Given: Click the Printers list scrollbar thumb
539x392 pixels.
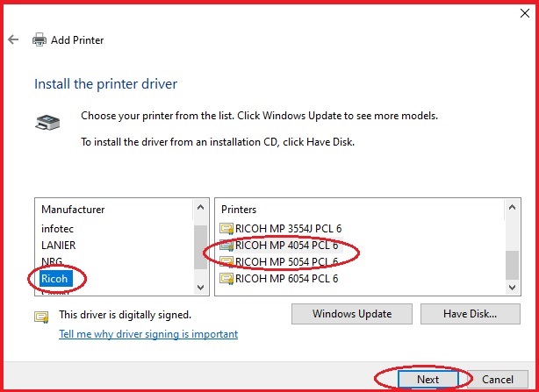Looking at the screenshot, I should [512, 265].
